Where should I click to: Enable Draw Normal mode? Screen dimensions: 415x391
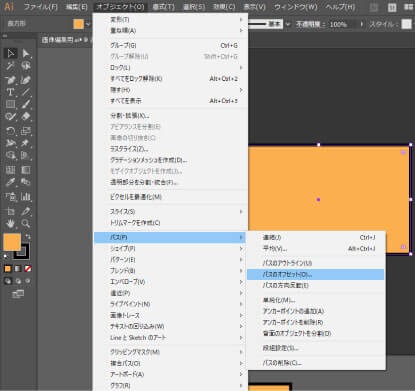coord(7,281)
